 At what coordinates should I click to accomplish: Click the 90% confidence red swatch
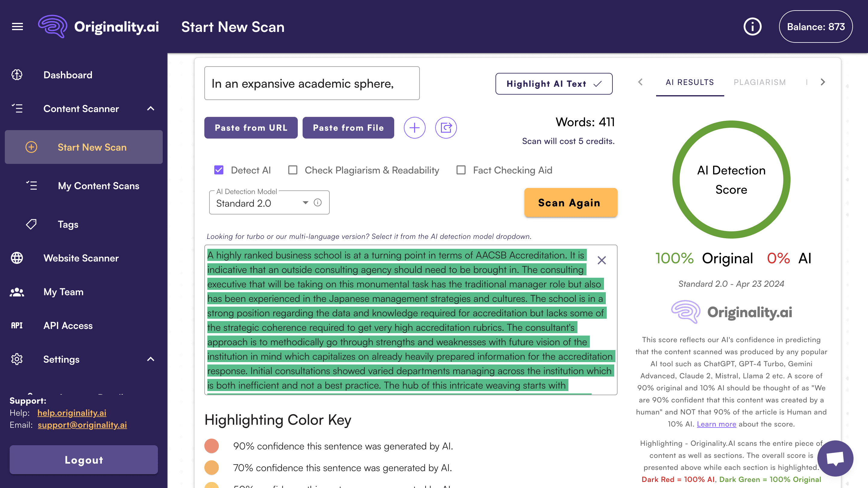[212, 446]
